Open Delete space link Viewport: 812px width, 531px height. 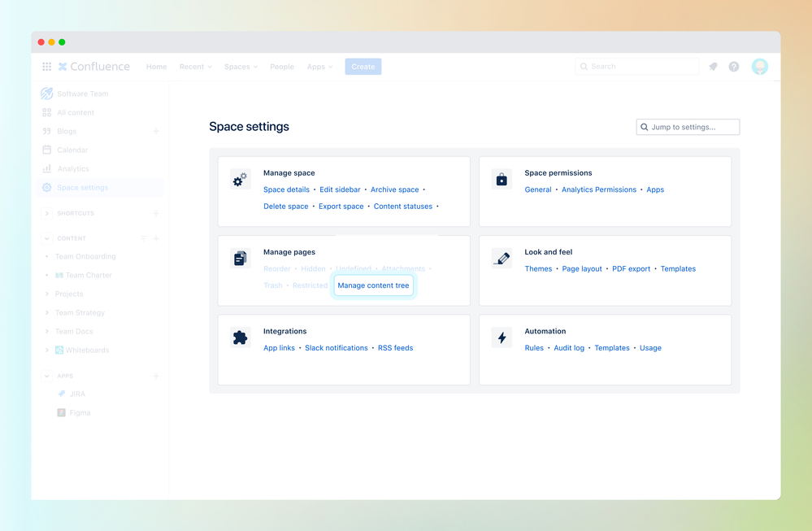pyautogui.click(x=286, y=207)
